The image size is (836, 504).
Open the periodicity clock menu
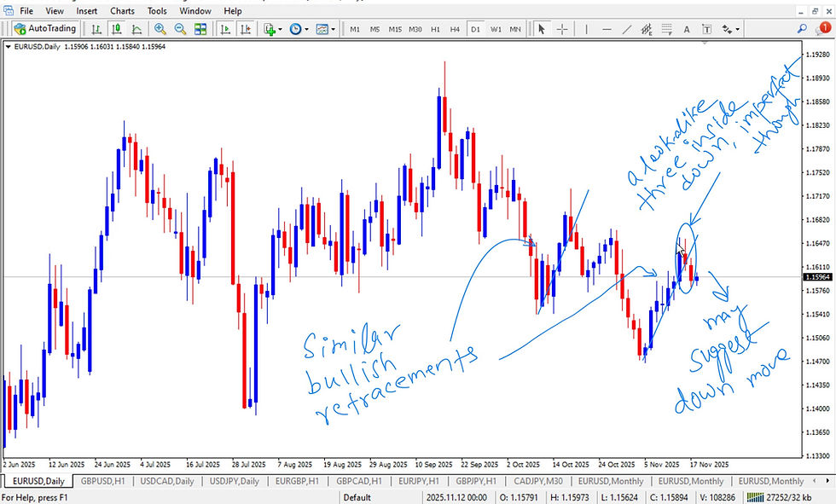coord(295,29)
